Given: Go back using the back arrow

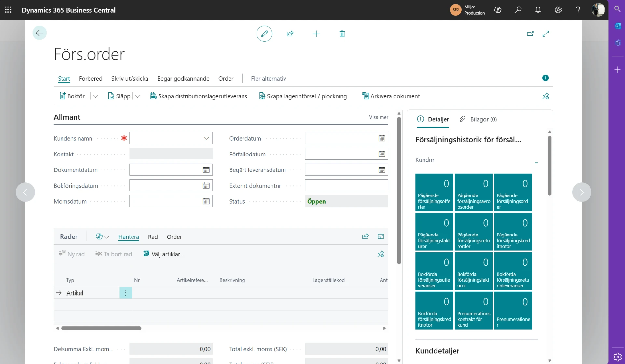Looking at the screenshot, I should click(x=39, y=33).
